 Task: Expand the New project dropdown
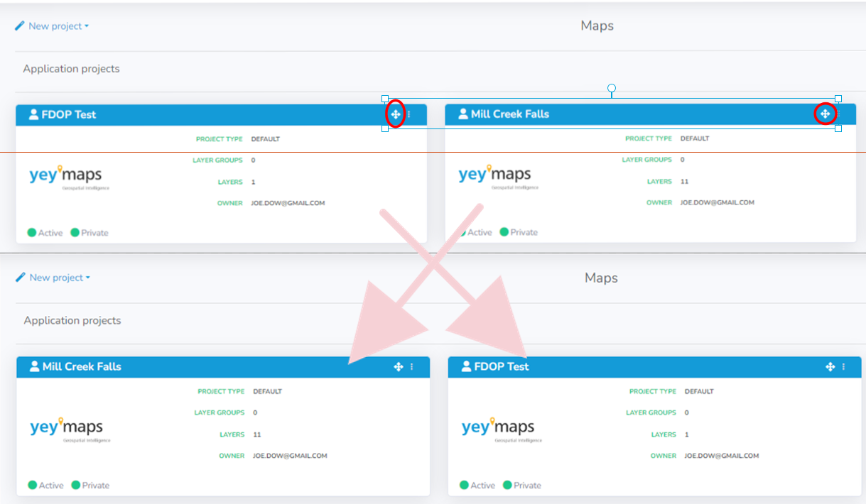(x=85, y=26)
